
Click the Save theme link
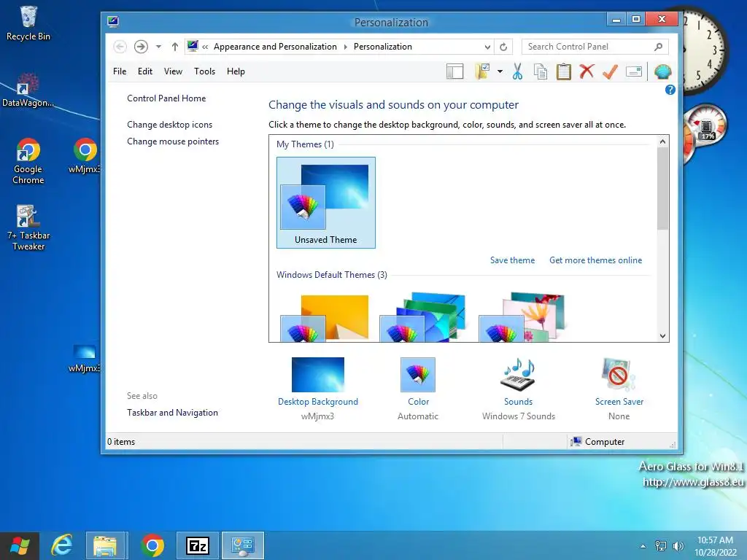[512, 260]
